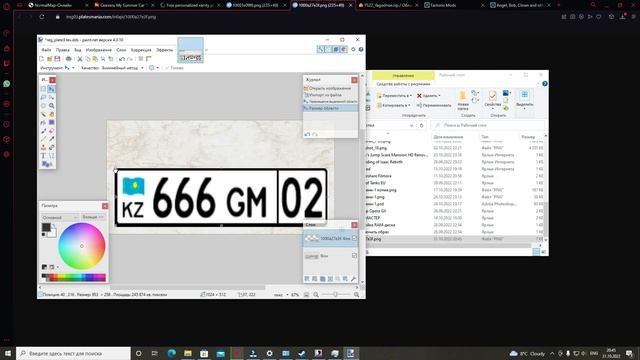Duplicate layer using Layers panel icon
The width and height of the screenshot is (640, 360).
click(x=322, y=279)
